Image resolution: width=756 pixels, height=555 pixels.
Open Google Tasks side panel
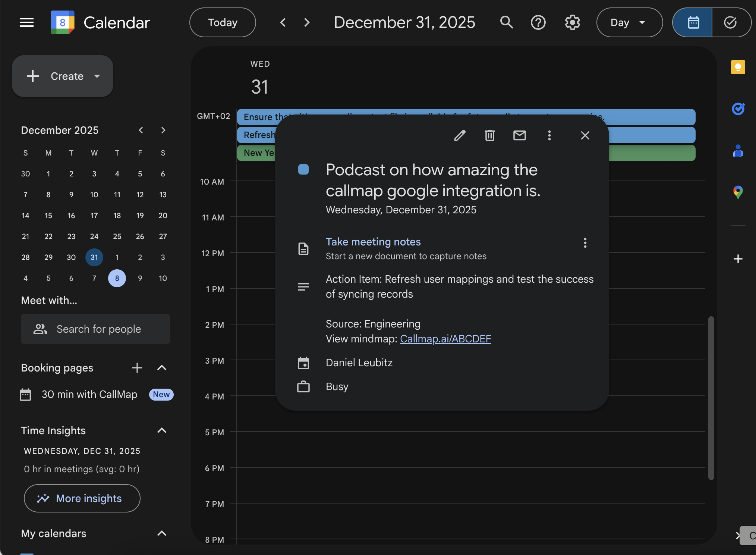coord(738,109)
